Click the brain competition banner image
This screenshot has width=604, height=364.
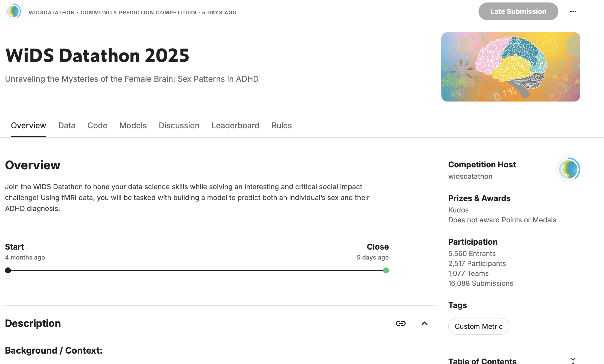pos(511,67)
